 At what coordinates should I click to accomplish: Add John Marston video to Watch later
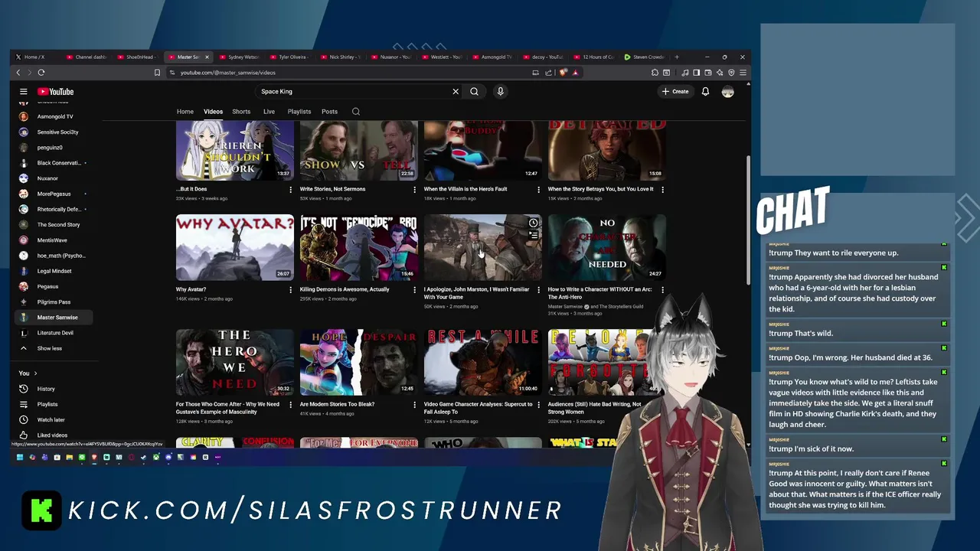534,223
